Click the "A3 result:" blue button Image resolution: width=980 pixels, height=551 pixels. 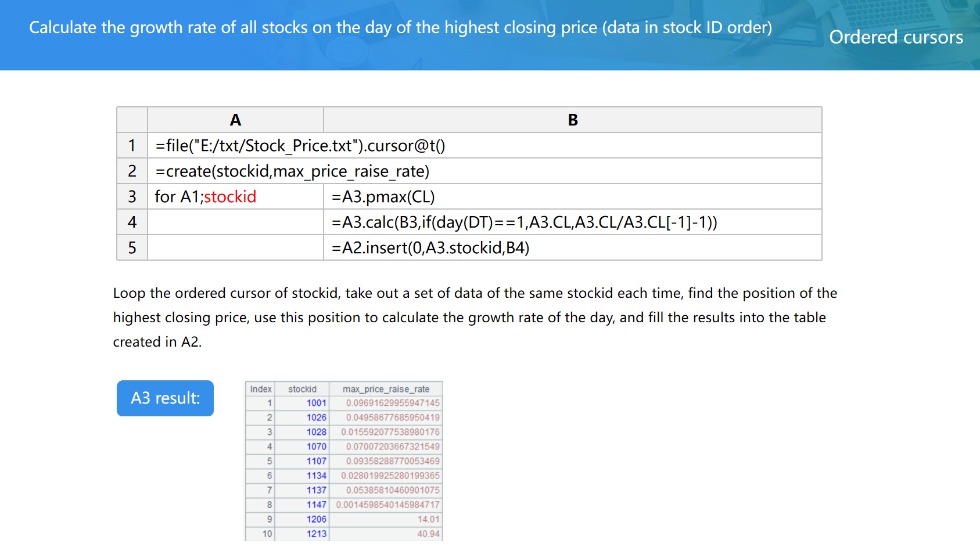[x=165, y=398]
